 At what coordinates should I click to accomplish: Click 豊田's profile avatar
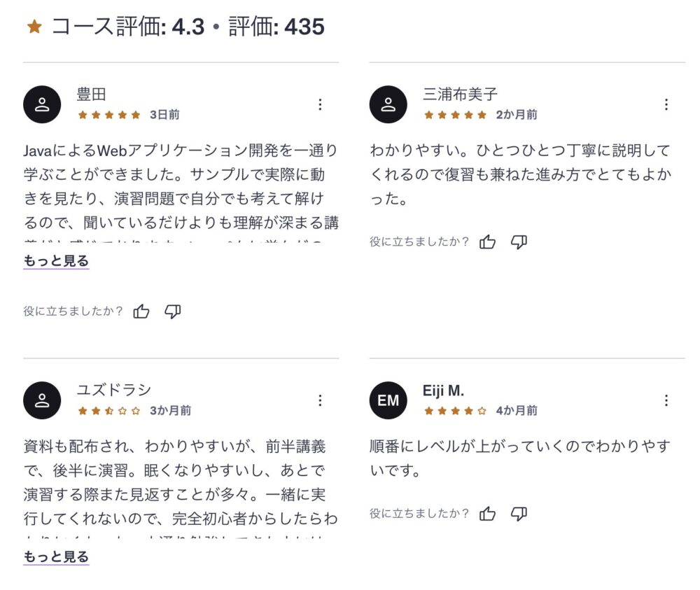(x=42, y=104)
